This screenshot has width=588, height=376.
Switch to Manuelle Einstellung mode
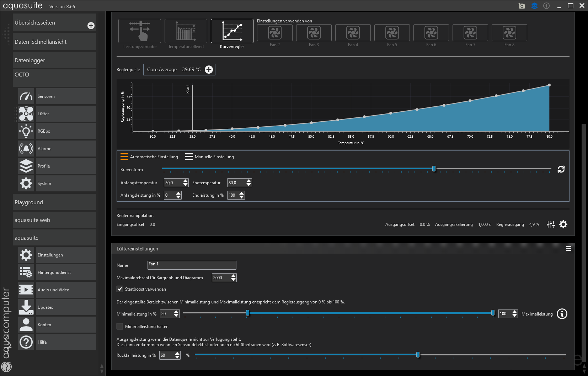210,157
